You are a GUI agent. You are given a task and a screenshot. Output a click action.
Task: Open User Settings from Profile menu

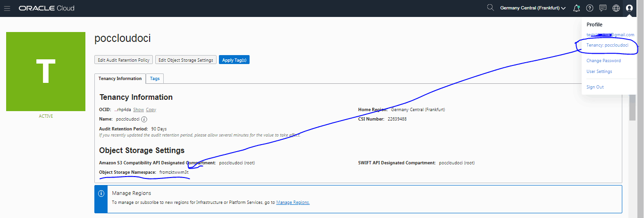pyautogui.click(x=599, y=72)
